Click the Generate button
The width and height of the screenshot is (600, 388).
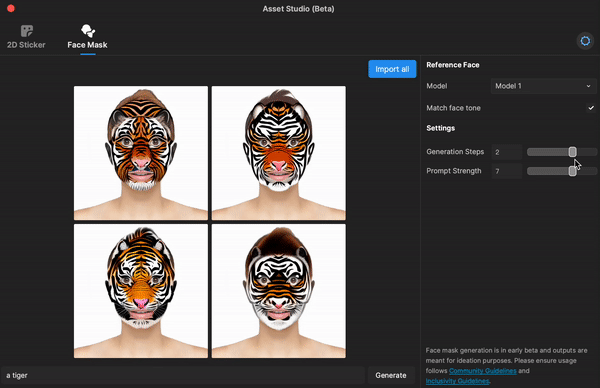(391, 375)
